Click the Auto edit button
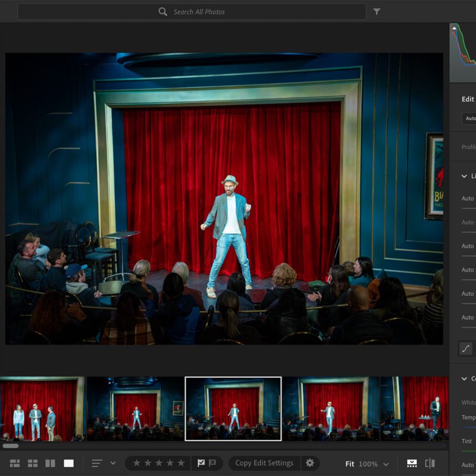The height and width of the screenshot is (476, 476). [x=469, y=118]
